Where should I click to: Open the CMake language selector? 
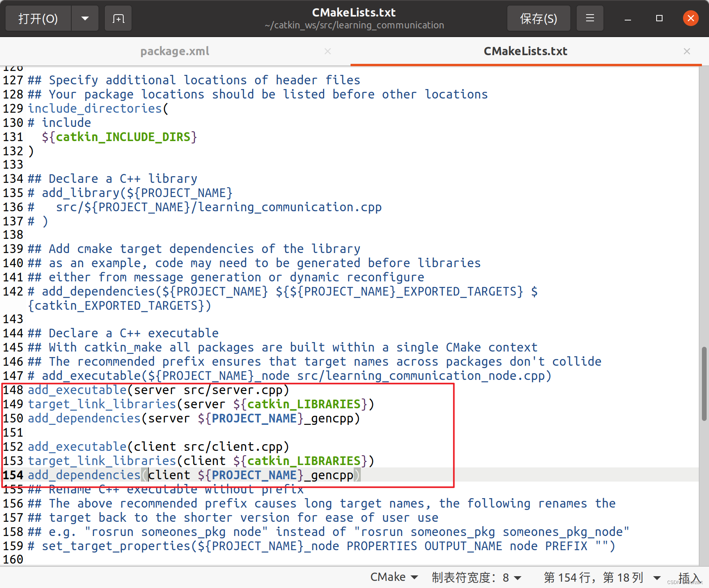pyautogui.click(x=394, y=577)
